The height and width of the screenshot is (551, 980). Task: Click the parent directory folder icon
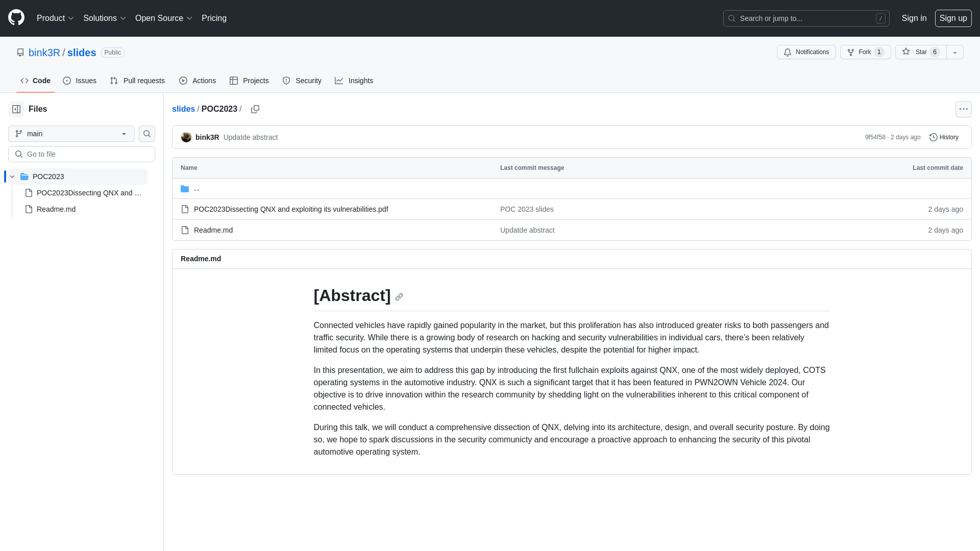tap(185, 189)
